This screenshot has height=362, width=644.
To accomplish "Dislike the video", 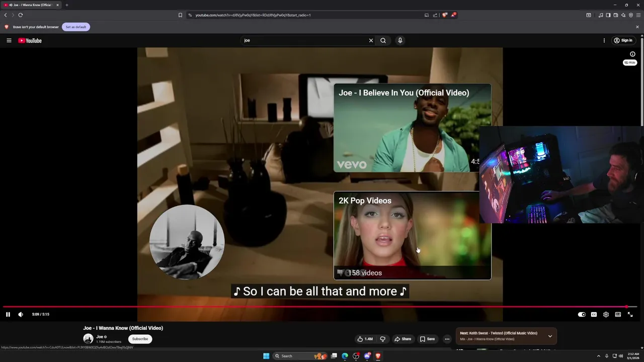I will coord(382,339).
